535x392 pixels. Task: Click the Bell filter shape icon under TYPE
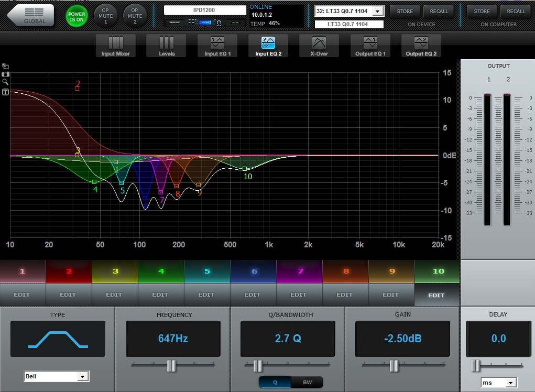point(58,339)
